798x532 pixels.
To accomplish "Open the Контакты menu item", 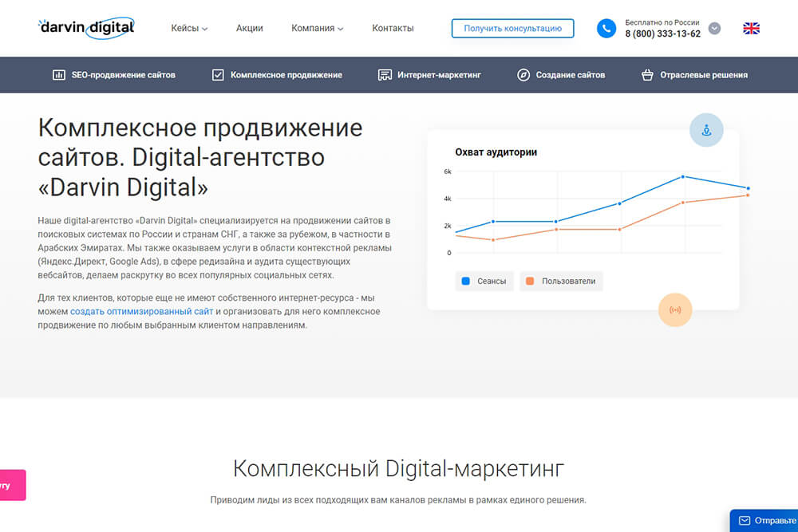I will tap(393, 29).
